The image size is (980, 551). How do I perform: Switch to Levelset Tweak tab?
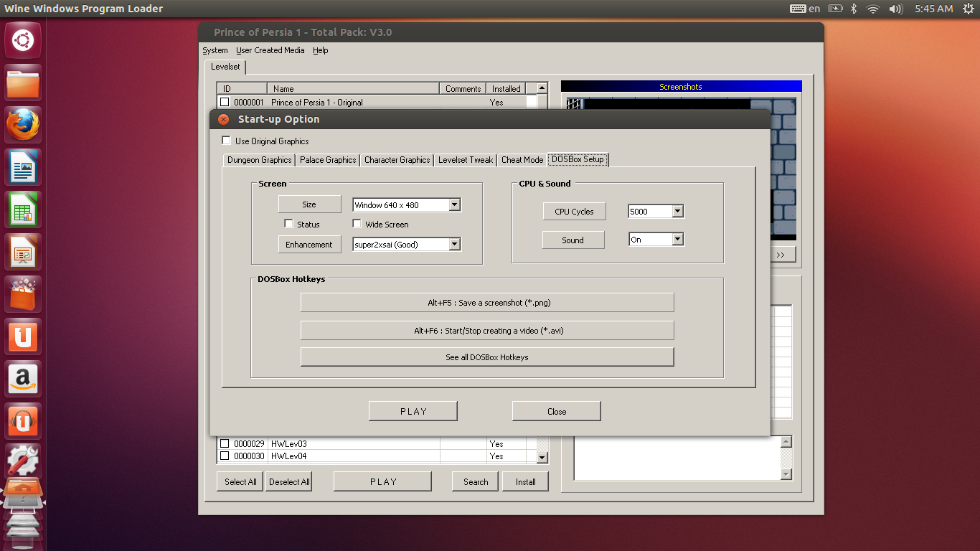pos(466,160)
